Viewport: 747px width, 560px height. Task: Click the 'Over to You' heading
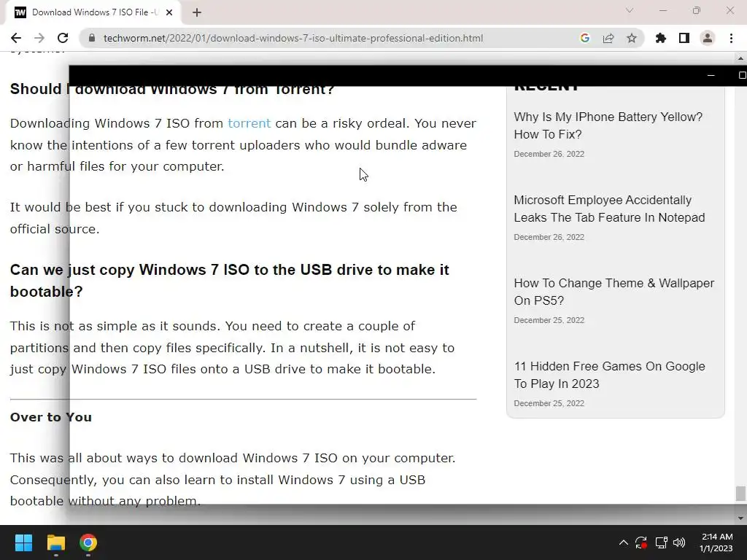click(x=51, y=417)
